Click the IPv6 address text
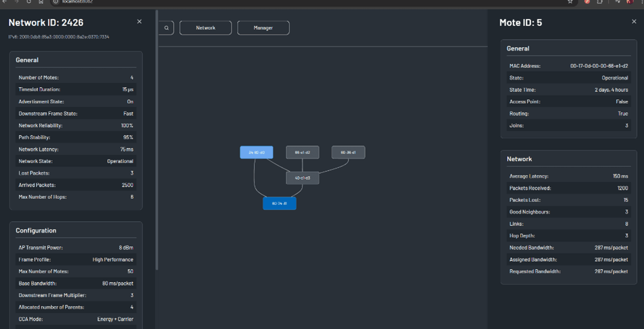 tap(59, 37)
